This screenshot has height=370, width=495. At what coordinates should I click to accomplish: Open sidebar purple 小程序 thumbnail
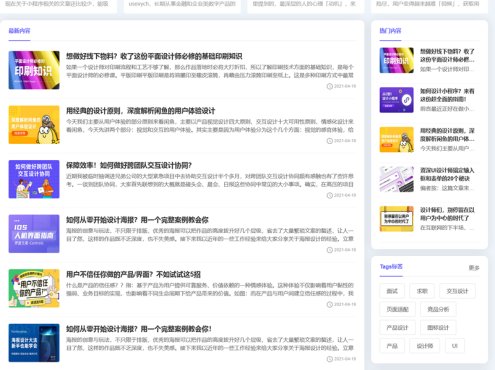pos(397,100)
